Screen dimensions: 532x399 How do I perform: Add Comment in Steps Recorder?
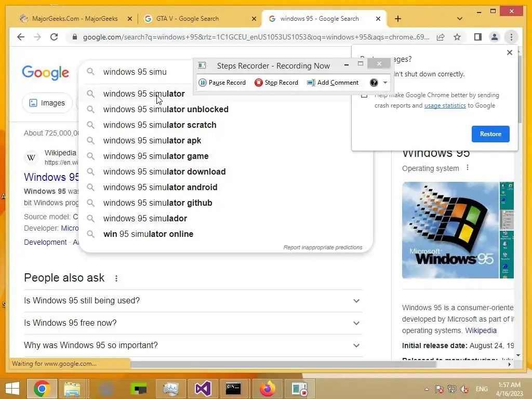click(x=333, y=83)
